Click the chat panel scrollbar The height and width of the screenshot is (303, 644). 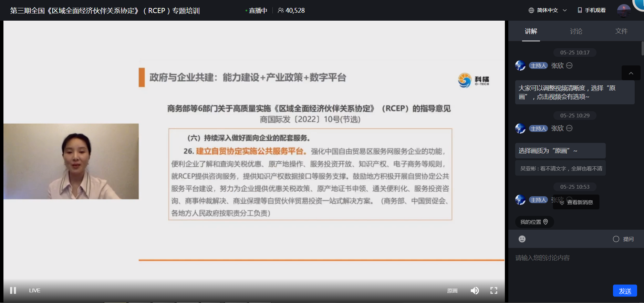[642, 48]
